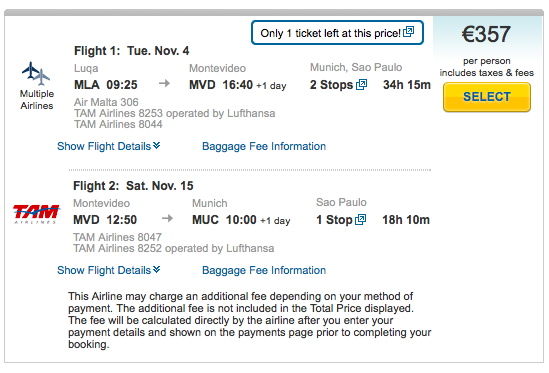This screenshot has width=549, height=373.
Task: Click the yellow SELECT button
Action: click(487, 97)
